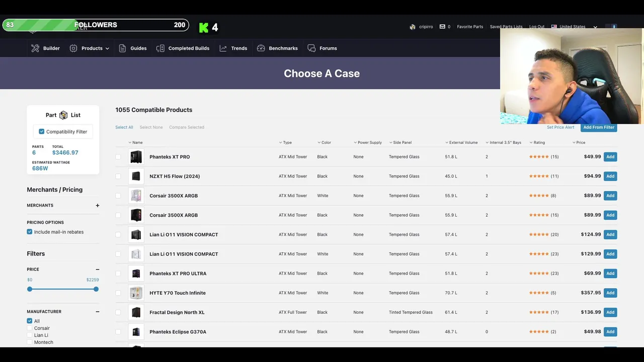This screenshot has height=362, width=644.
Task: Open HYTE Y70 Touch Infinite thumbnail
Action: click(136, 293)
